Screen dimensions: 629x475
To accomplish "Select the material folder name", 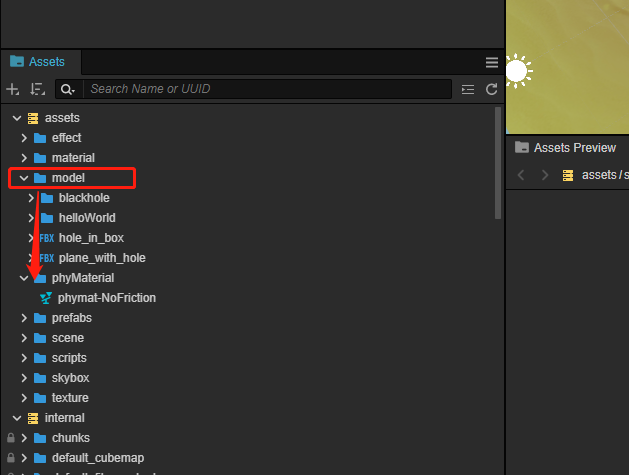I will (x=73, y=158).
